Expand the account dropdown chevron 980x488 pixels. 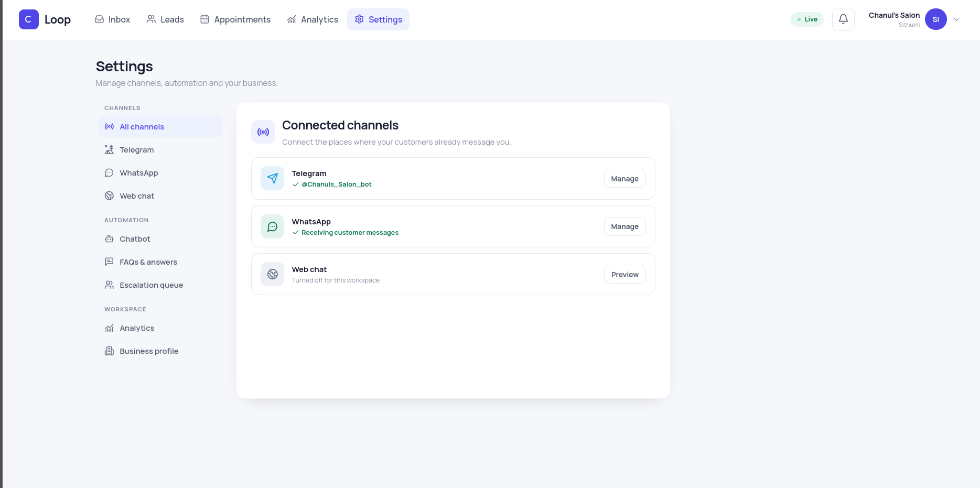click(956, 19)
